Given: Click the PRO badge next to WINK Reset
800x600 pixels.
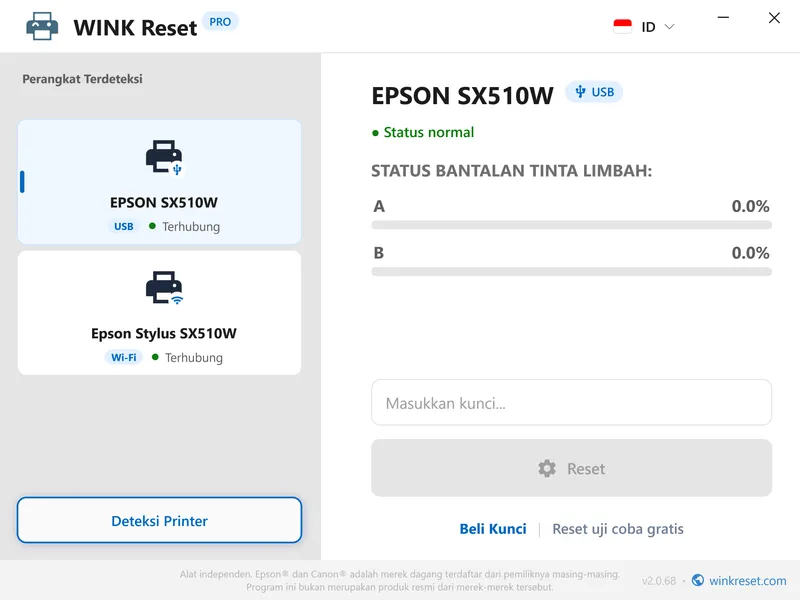Looking at the screenshot, I should [x=220, y=22].
